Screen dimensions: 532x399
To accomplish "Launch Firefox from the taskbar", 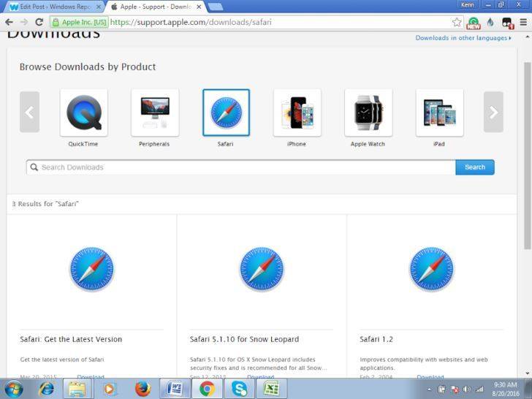I will tap(142, 389).
